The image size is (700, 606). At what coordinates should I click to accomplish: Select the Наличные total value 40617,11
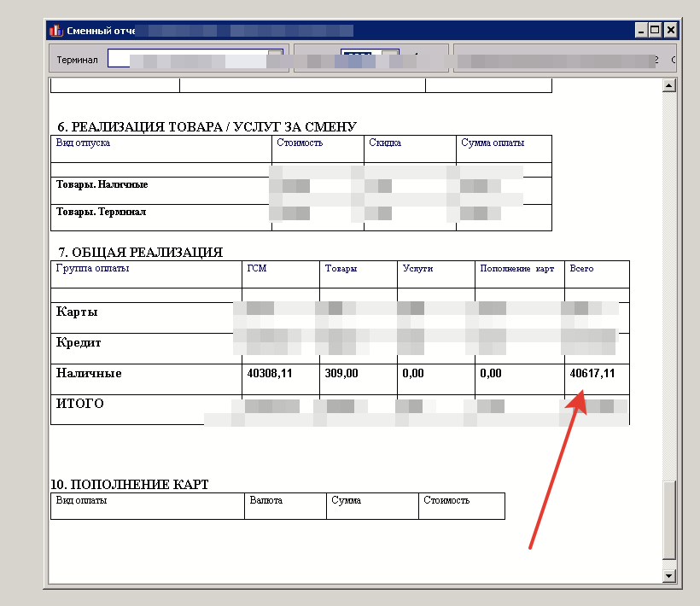(x=592, y=374)
